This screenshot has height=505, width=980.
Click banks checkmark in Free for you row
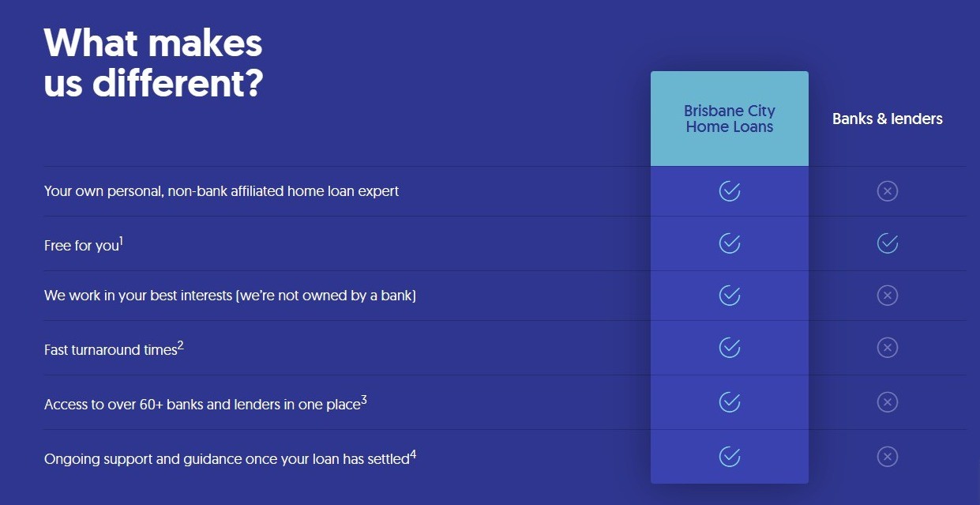click(x=888, y=243)
